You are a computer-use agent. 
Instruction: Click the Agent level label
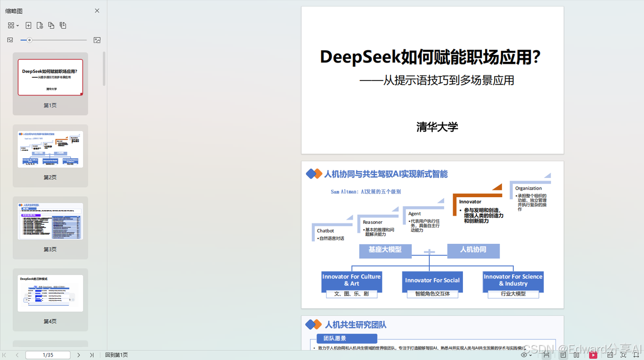pyautogui.click(x=415, y=214)
